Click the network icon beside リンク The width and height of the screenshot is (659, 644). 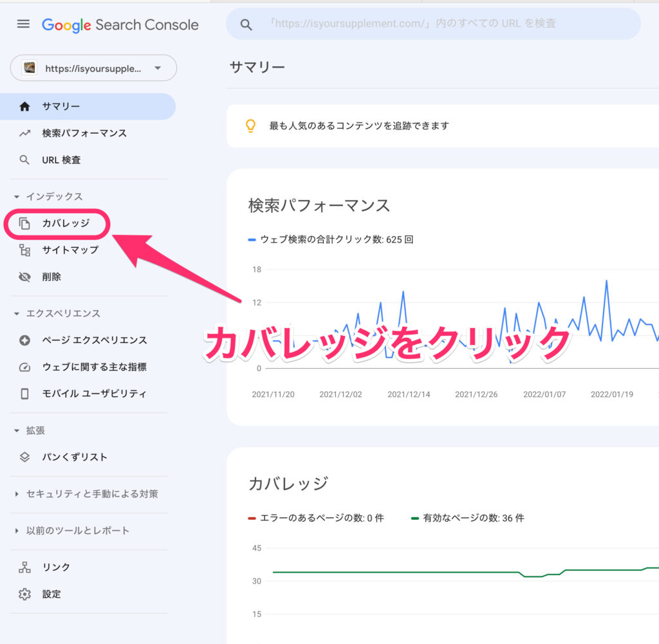(x=25, y=567)
